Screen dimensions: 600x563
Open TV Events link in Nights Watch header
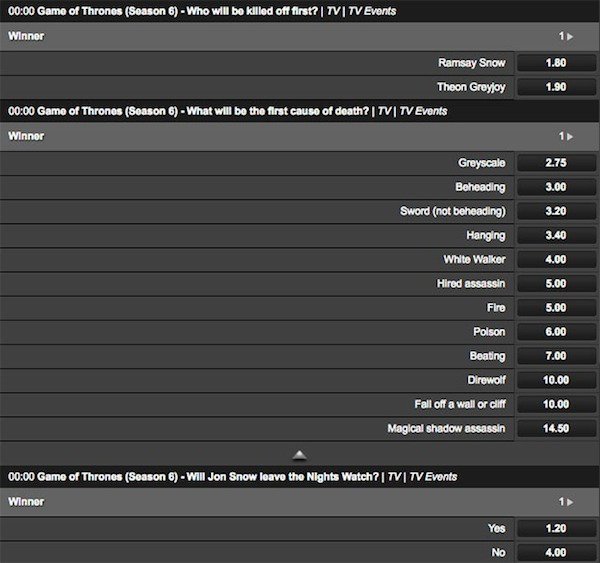pos(433,477)
